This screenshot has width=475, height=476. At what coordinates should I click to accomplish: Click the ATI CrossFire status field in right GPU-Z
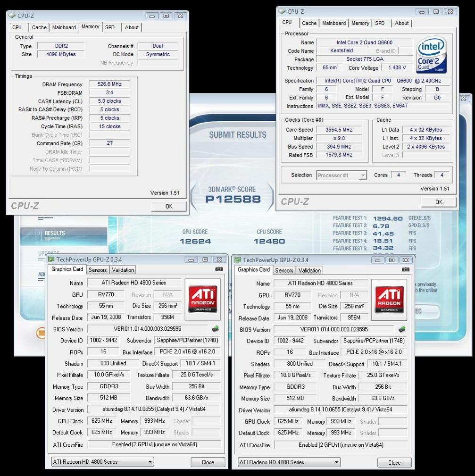tap(341, 445)
